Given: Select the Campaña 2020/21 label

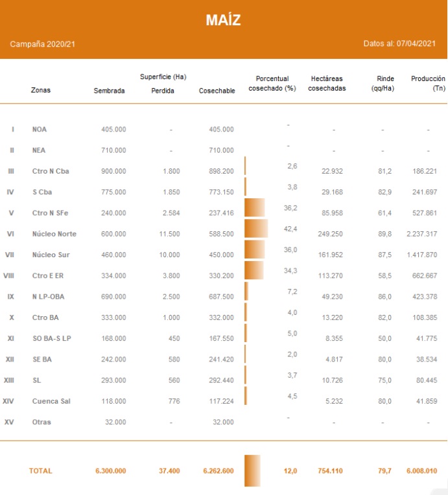Looking at the screenshot, I should (41, 44).
